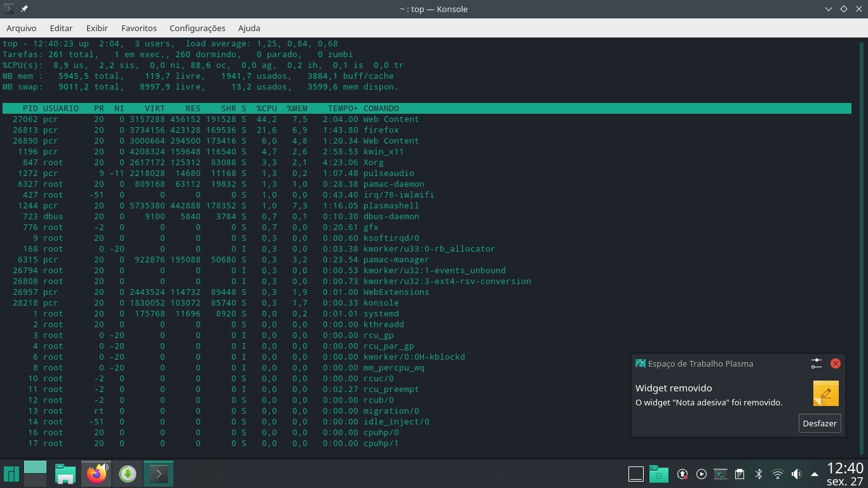Click the kwin_x11 process row
The width and height of the screenshot is (868, 488).
[x=427, y=152]
